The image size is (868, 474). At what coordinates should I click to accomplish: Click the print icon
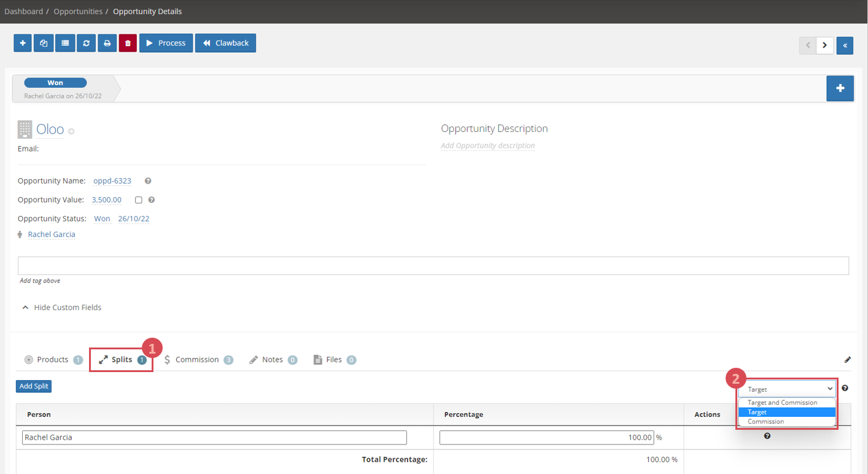(107, 43)
